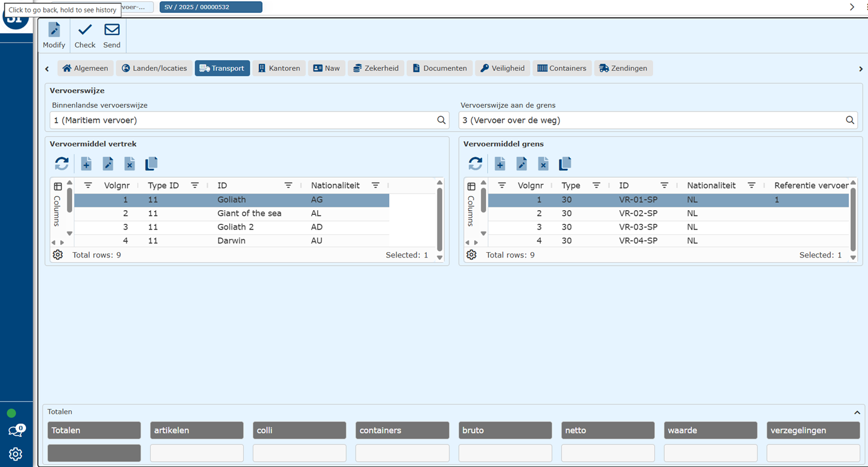Refresh the Vervoermiddel vertrek grid
Image resolution: width=868 pixels, height=467 pixels.
[x=62, y=164]
